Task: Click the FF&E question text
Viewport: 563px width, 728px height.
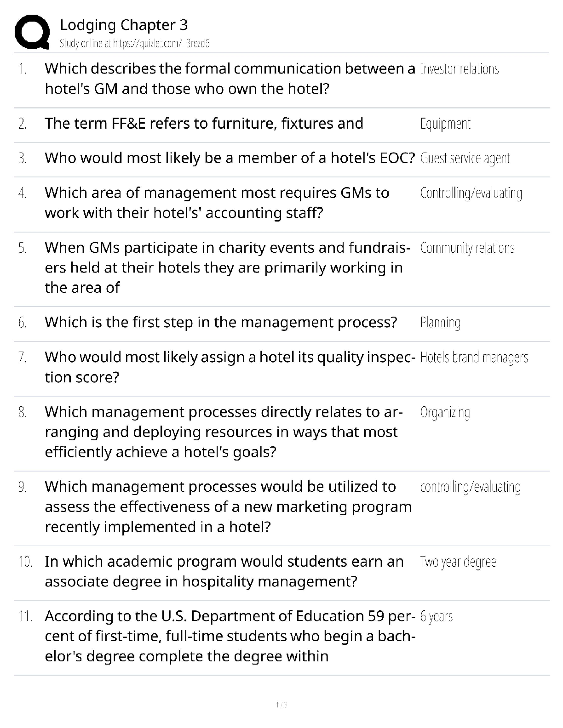Action: [x=204, y=124]
